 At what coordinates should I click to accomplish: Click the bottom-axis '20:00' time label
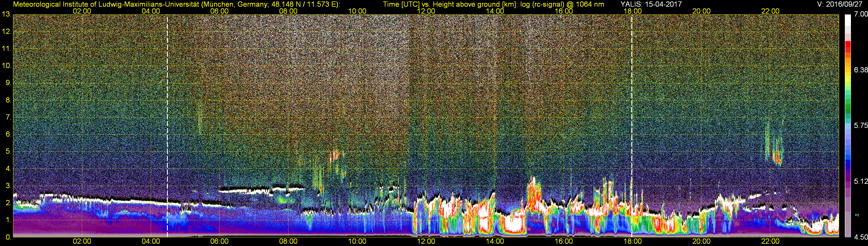tap(702, 242)
